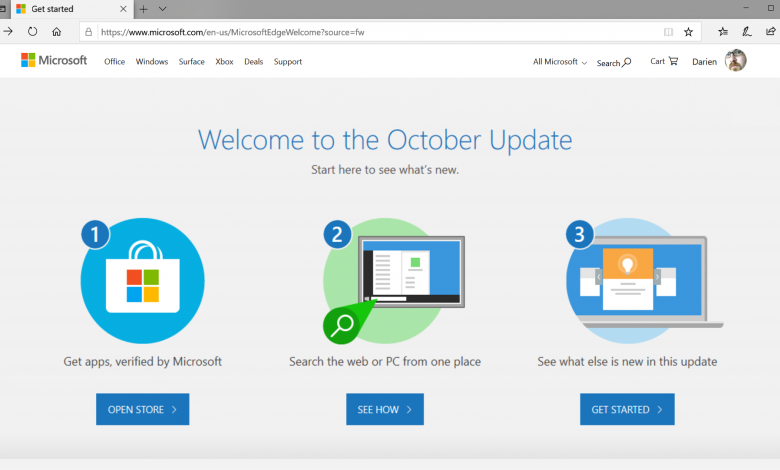Click the Microsoft logo
The height and width of the screenshot is (470, 780).
click(54, 60)
